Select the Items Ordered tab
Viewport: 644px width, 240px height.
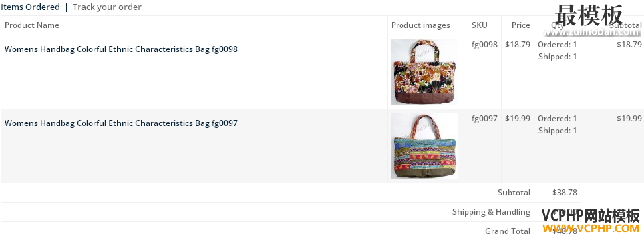30,7
